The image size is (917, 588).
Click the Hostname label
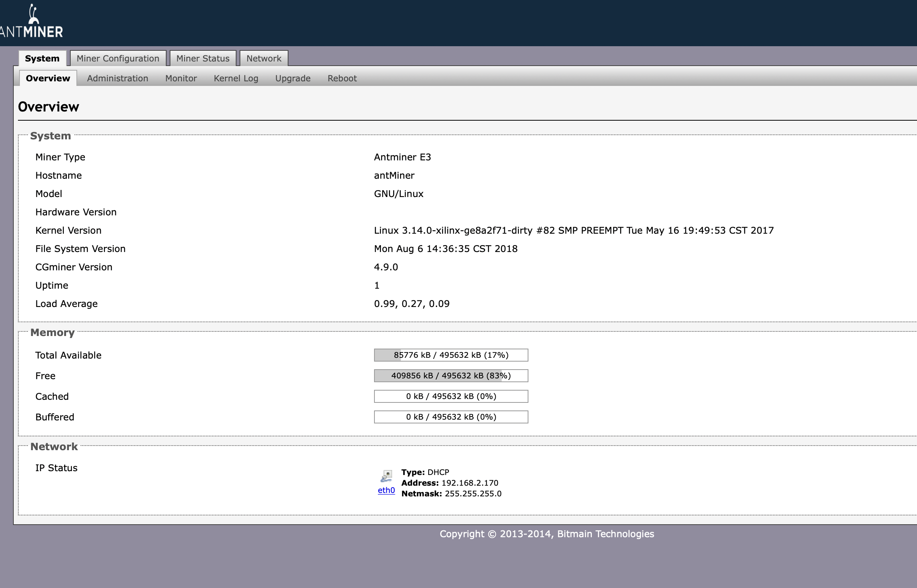[x=58, y=176]
